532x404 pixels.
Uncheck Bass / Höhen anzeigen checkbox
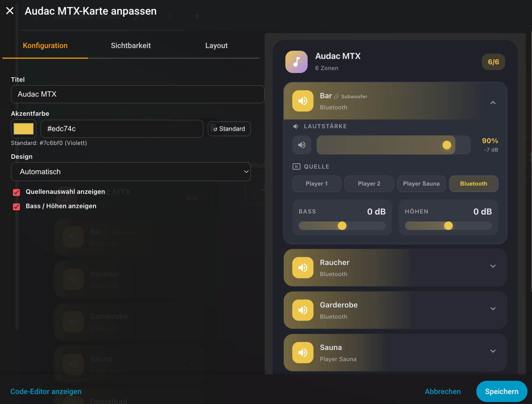[16, 207]
